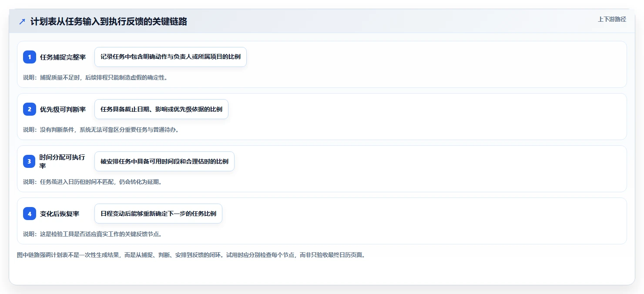Click the note 这是检验工具是否适应真实工作的关键反馈节点

[92, 234]
